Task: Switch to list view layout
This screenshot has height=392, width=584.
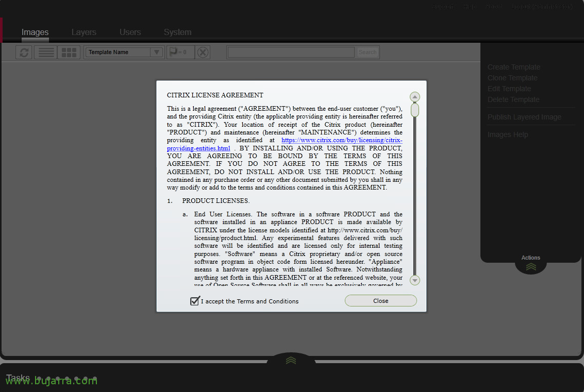Action: [x=46, y=53]
